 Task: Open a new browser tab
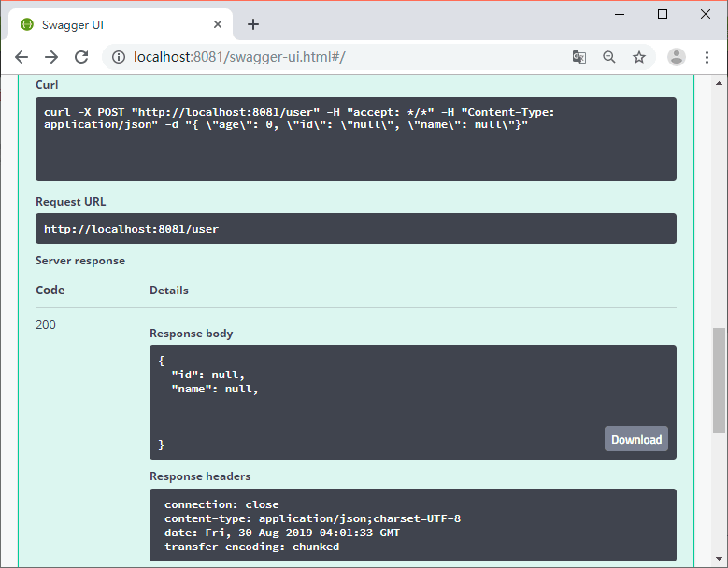pos(253,24)
